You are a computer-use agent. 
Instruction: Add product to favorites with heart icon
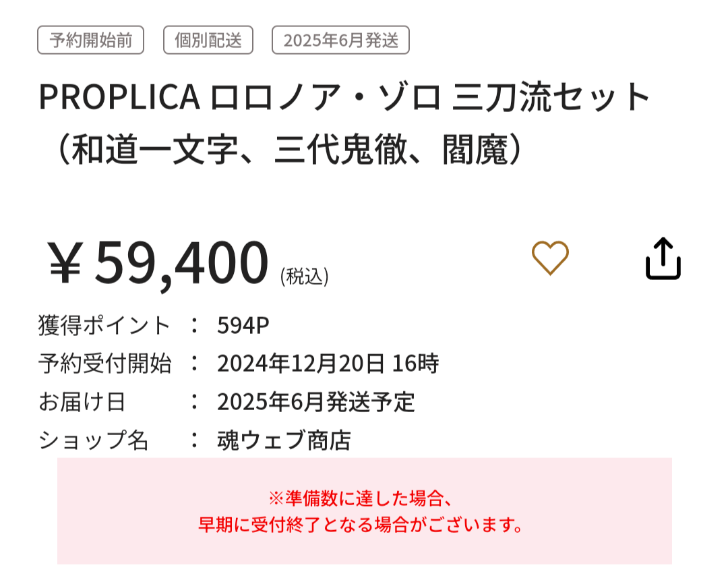tap(550, 258)
